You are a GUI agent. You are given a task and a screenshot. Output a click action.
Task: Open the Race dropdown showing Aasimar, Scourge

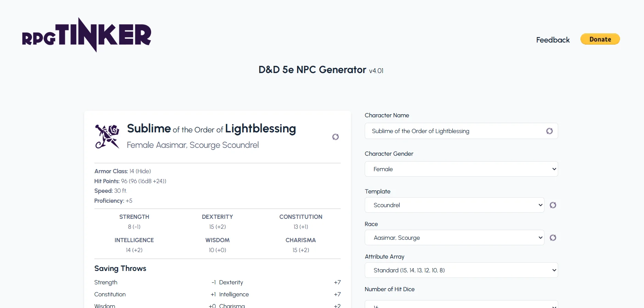454,238
